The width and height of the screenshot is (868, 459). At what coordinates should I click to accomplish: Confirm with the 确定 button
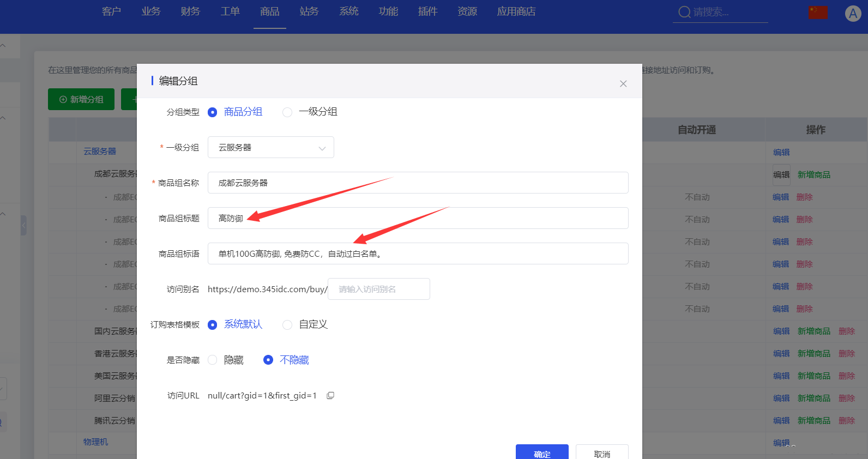pos(542,452)
